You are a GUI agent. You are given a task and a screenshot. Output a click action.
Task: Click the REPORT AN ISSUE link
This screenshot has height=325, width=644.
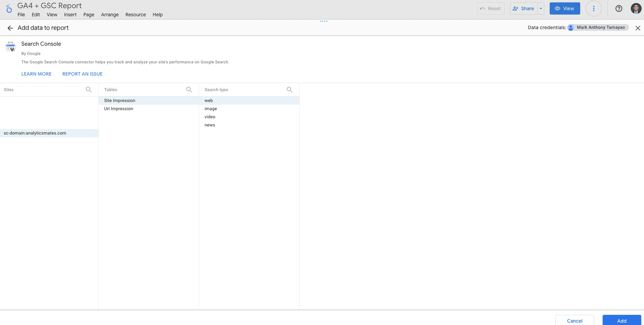82,74
